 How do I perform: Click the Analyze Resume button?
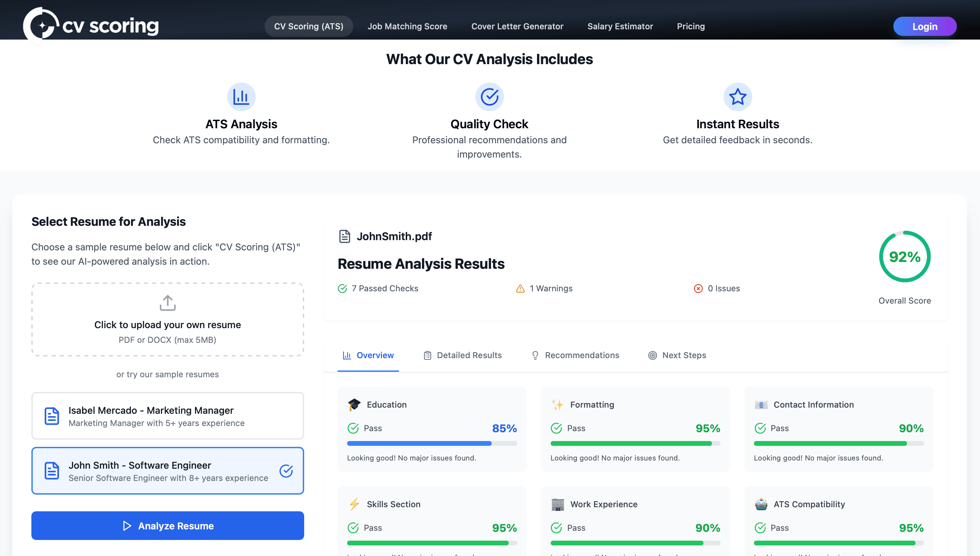pos(167,526)
